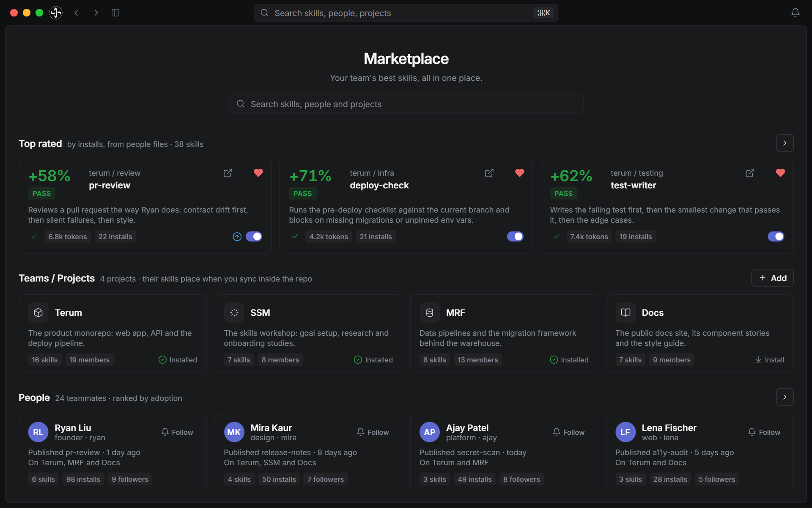Image resolution: width=812 pixels, height=508 pixels.
Task: Click the SSM project icon
Action: pos(234,312)
